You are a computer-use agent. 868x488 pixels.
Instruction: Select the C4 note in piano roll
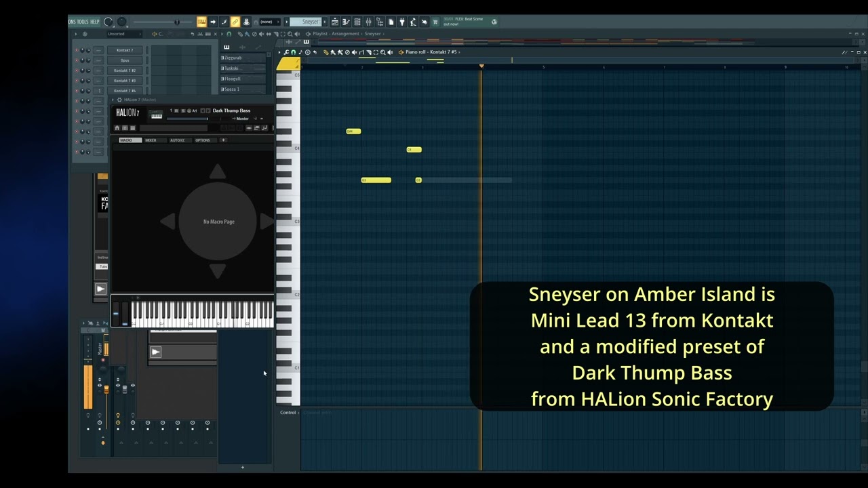tap(414, 150)
